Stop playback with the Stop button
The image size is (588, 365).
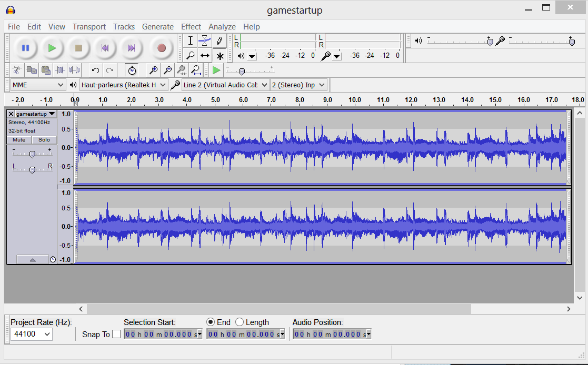(x=78, y=48)
